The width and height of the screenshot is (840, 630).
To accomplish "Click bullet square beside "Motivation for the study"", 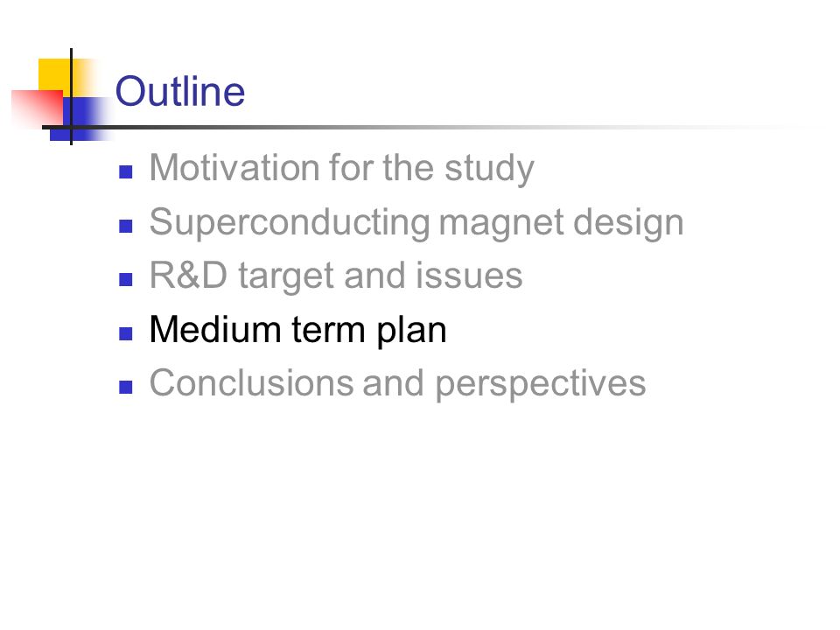I will point(125,171).
